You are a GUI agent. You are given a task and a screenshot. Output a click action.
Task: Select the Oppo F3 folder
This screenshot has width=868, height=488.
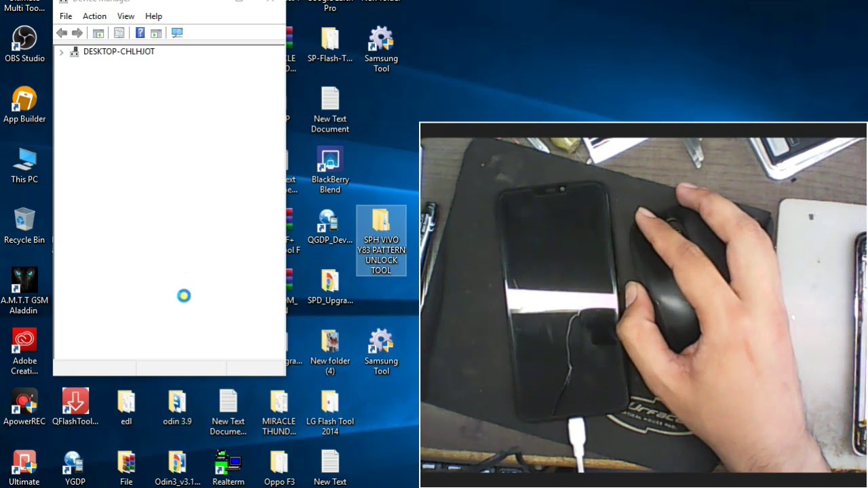click(x=279, y=468)
